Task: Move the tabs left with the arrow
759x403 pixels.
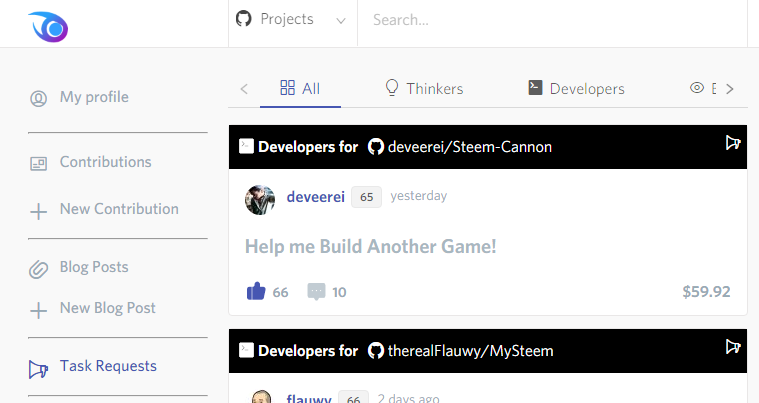Action: (x=244, y=89)
